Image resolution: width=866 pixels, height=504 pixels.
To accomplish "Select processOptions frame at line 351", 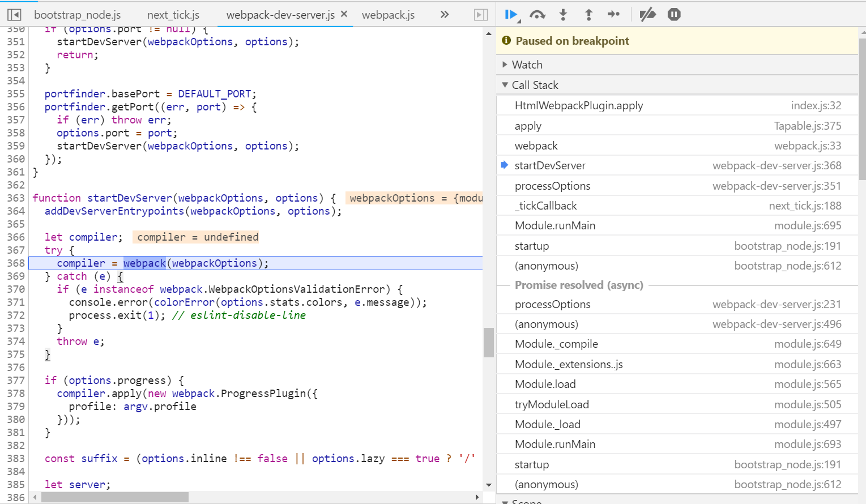I will (677, 186).
